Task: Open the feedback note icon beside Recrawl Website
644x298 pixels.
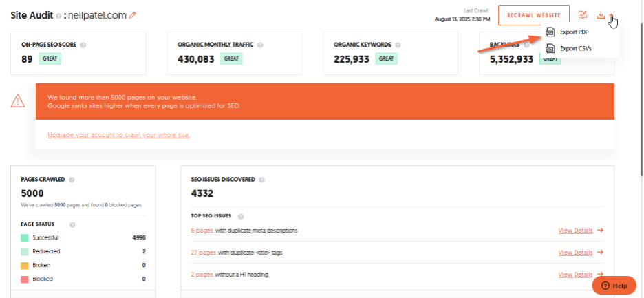Action: pos(582,15)
